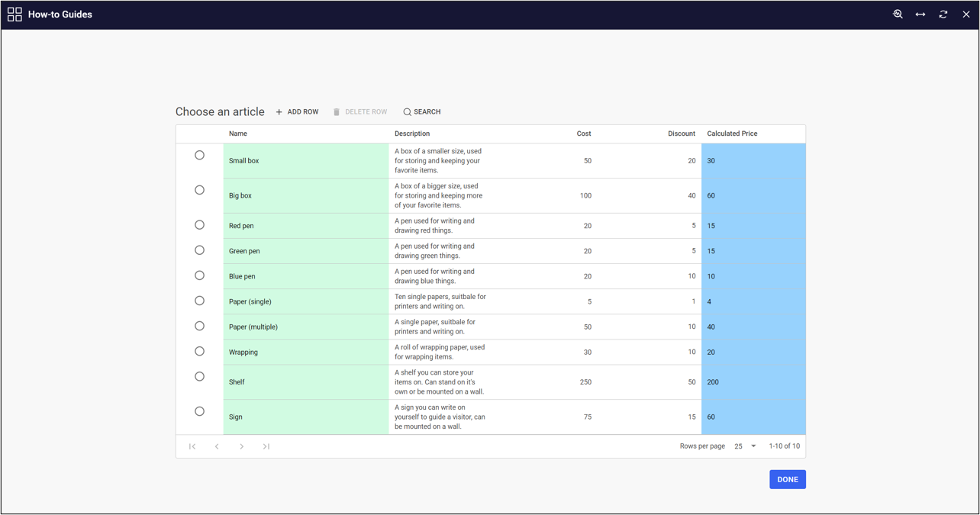The width and height of the screenshot is (980, 515).
Task: Go to the previous table page
Action: [x=217, y=446]
